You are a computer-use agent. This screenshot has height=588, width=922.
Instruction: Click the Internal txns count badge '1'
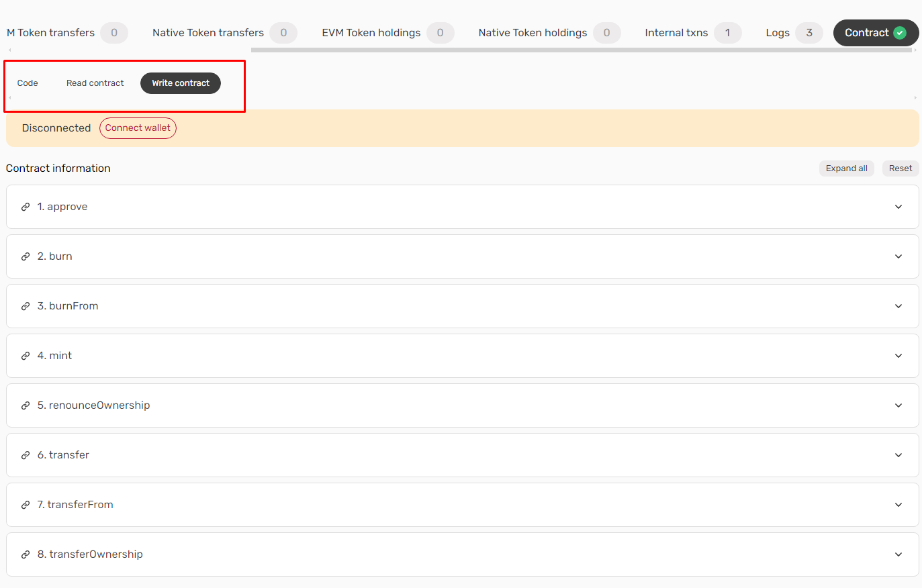(728, 33)
